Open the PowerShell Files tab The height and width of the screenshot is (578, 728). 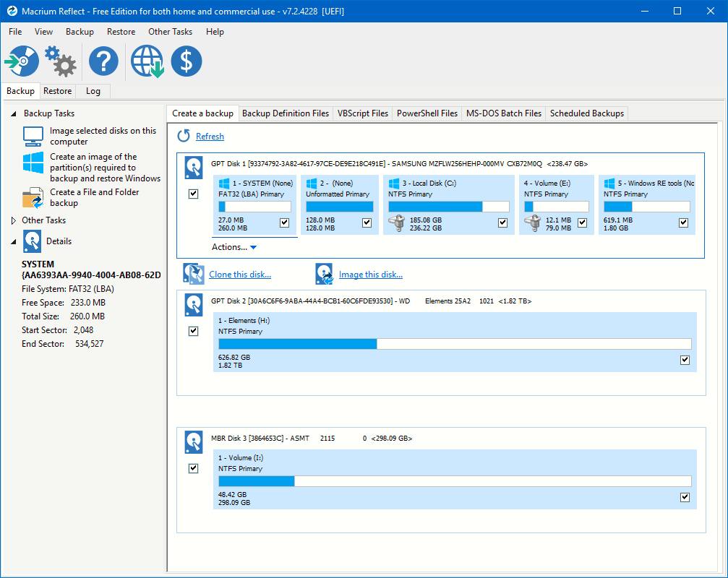[x=427, y=113]
